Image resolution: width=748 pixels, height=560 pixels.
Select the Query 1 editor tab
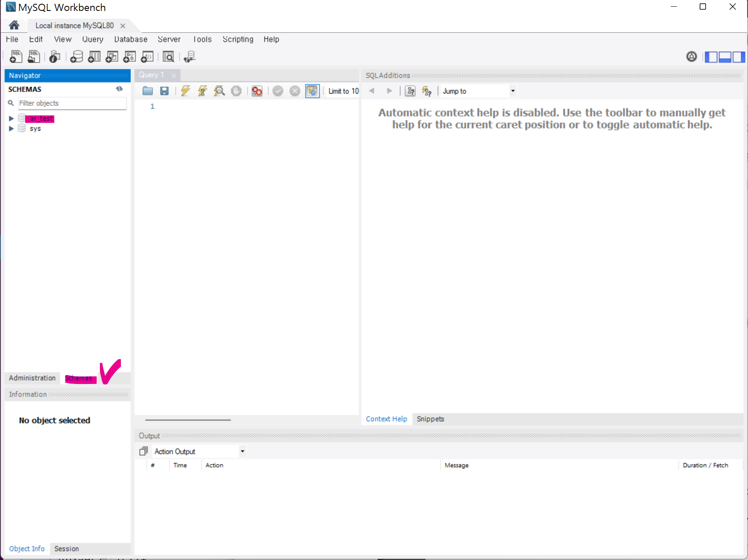click(152, 75)
